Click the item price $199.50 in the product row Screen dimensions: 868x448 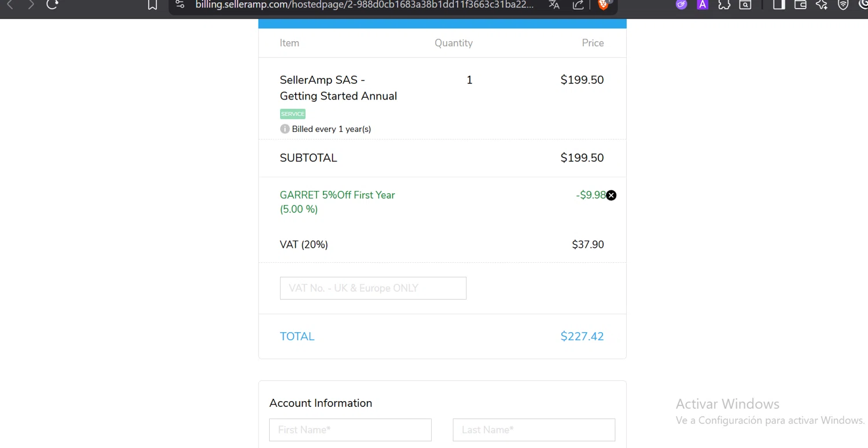(x=582, y=80)
